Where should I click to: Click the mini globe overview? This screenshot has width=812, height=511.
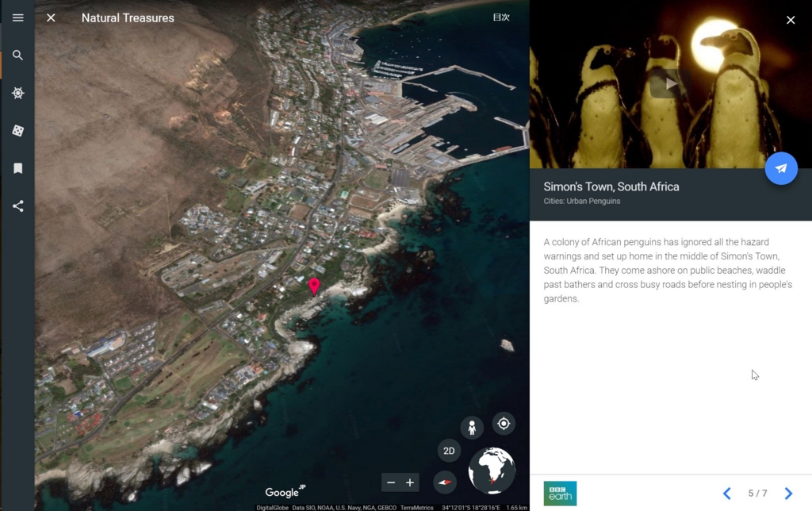pyautogui.click(x=492, y=471)
